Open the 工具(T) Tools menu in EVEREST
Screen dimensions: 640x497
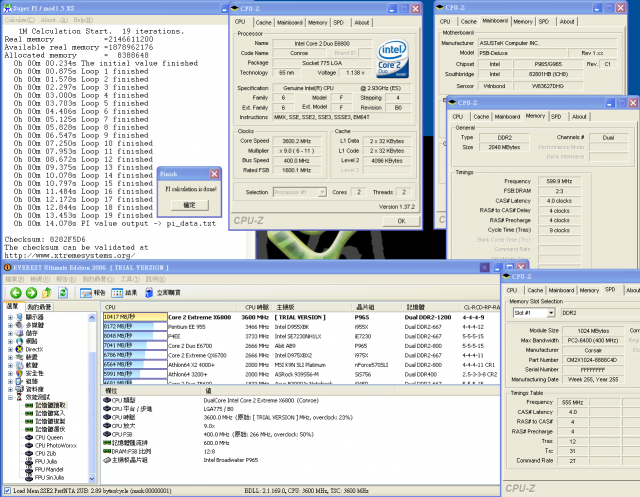(x=130, y=279)
